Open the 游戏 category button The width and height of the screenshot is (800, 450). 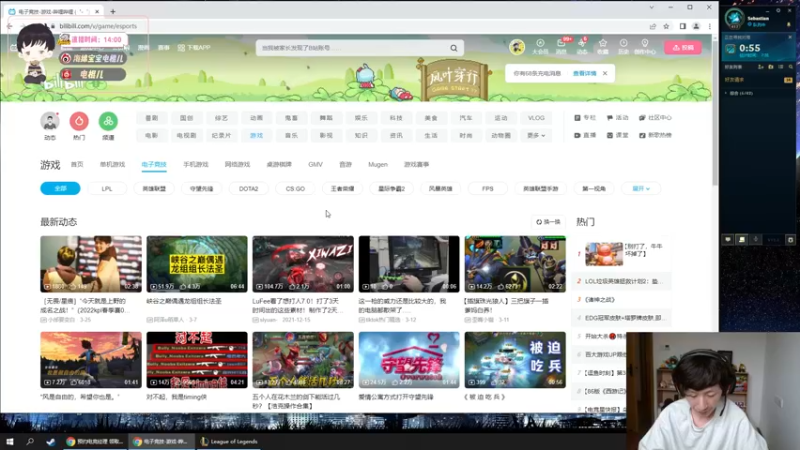[256, 135]
